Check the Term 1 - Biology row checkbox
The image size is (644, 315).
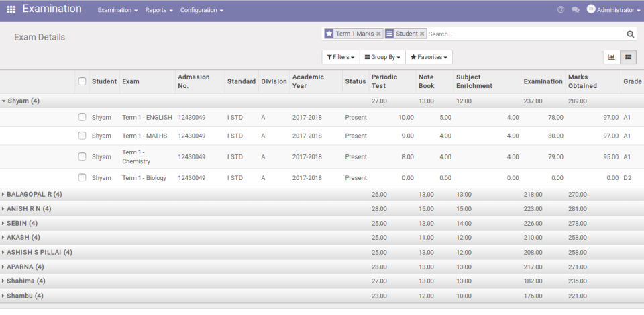click(82, 178)
